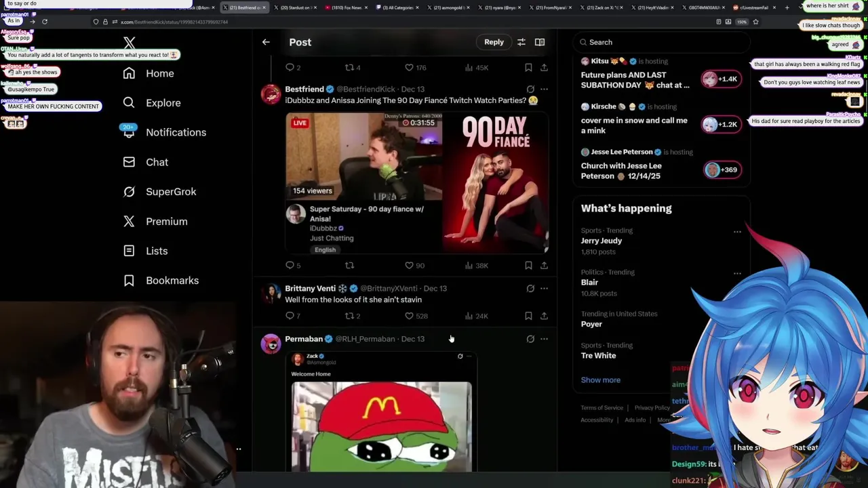The height and width of the screenshot is (488, 868).
Task: Bookmark the Bestfriend 90 Day Fiancé post
Action: click(x=528, y=266)
